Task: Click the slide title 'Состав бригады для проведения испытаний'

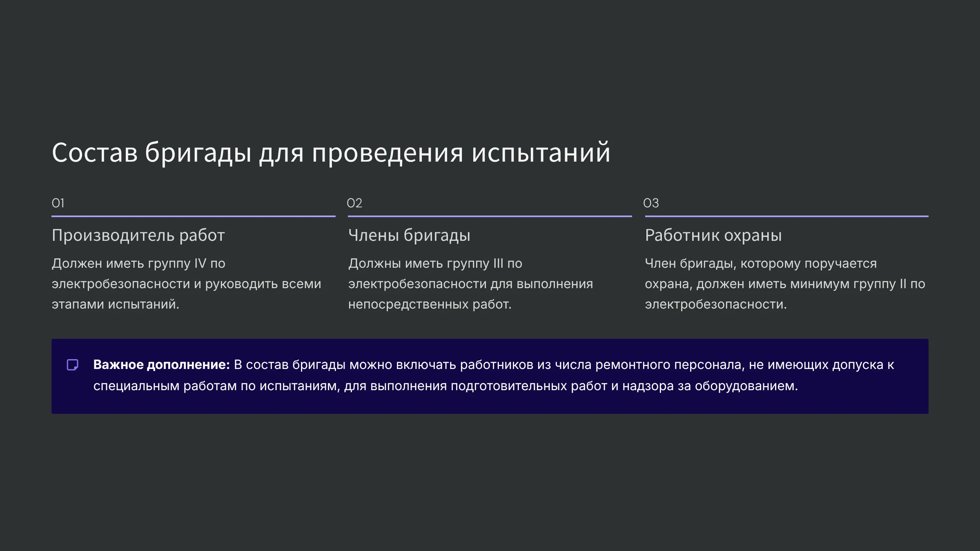Action: pos(331,153)
